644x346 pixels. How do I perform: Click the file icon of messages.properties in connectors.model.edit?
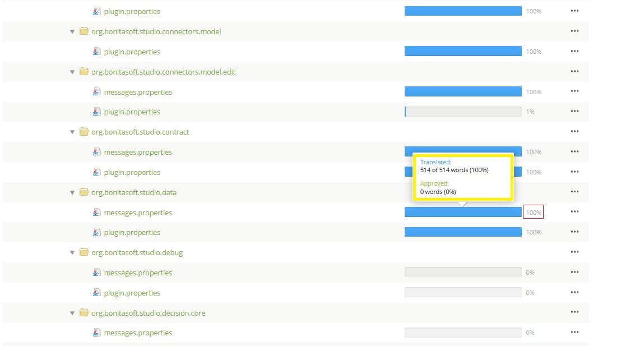point(96,91)
